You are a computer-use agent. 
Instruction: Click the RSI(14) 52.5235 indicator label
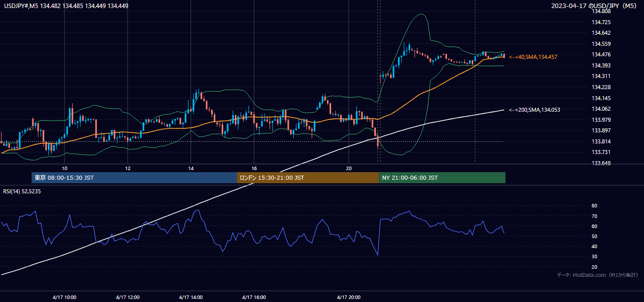[x=22, y=191]
